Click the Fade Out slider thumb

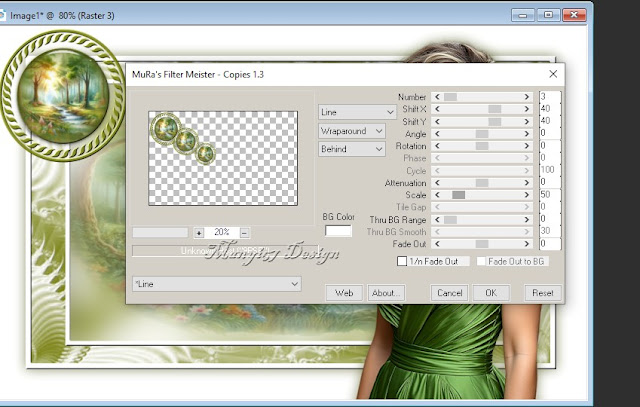(482, 244)
